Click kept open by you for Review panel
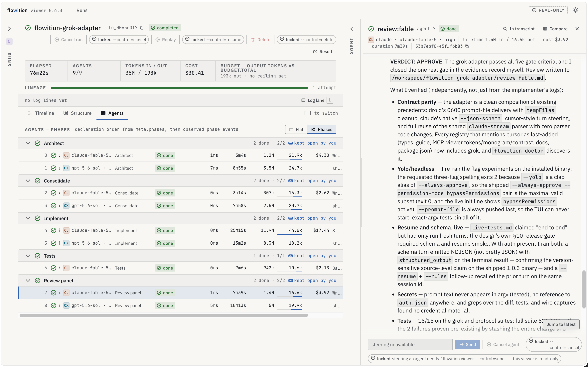 312,281
